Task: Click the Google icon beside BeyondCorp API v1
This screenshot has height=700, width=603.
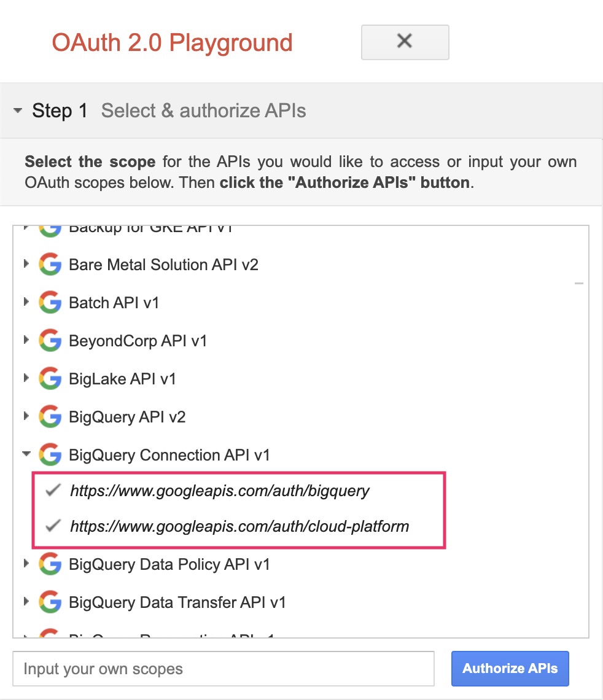Action: pos(50,340)
